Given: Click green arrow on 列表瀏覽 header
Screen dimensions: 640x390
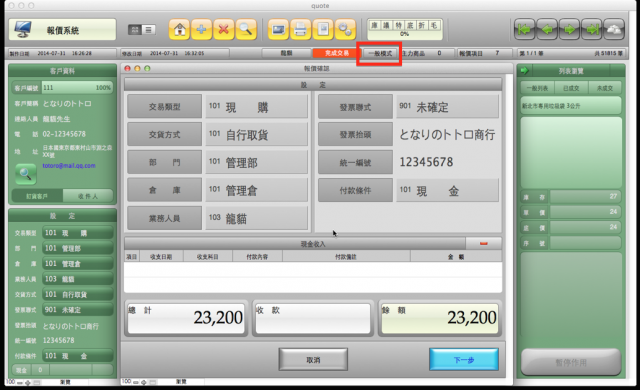Looking at the screenshot, I should tap(524, 71).
